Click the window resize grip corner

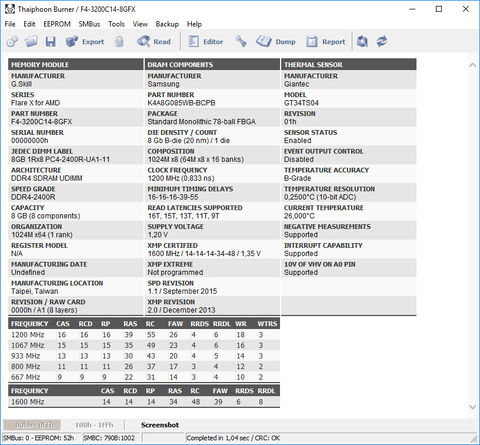473,438
